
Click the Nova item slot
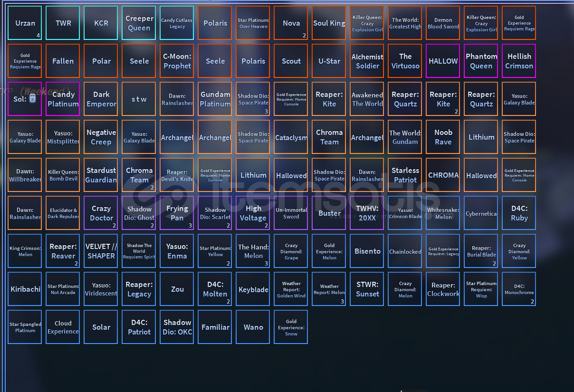click(x=291, y=23)
